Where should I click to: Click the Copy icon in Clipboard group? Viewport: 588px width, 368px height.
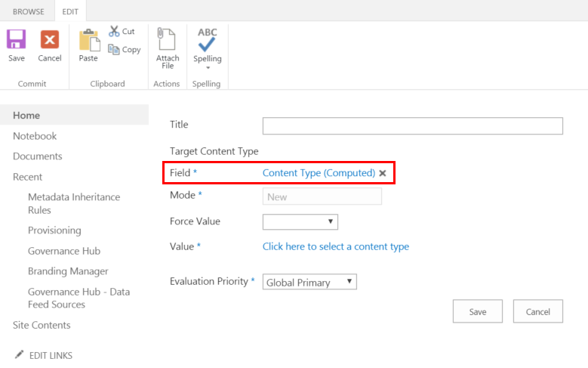coord(114,49)
